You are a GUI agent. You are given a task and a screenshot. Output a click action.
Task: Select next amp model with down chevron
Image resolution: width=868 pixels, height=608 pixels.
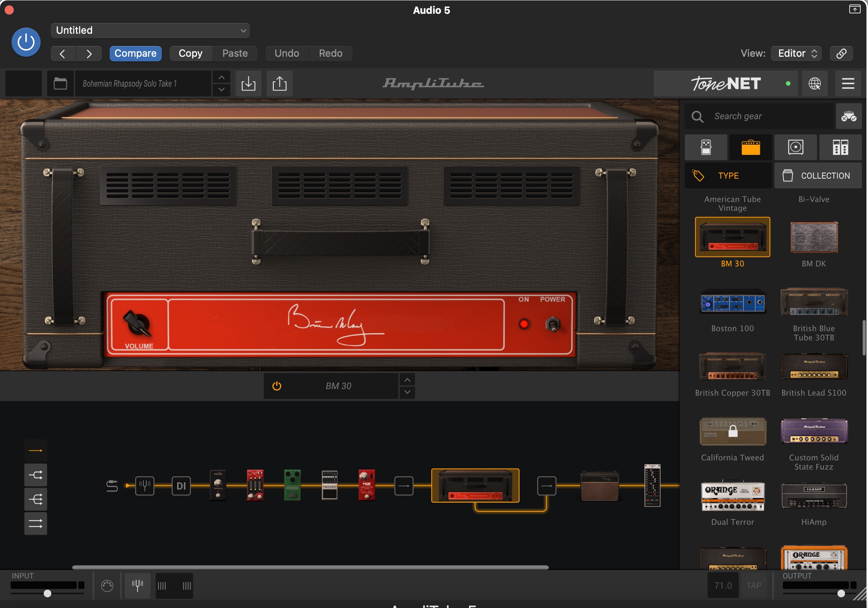pos(407,392)
